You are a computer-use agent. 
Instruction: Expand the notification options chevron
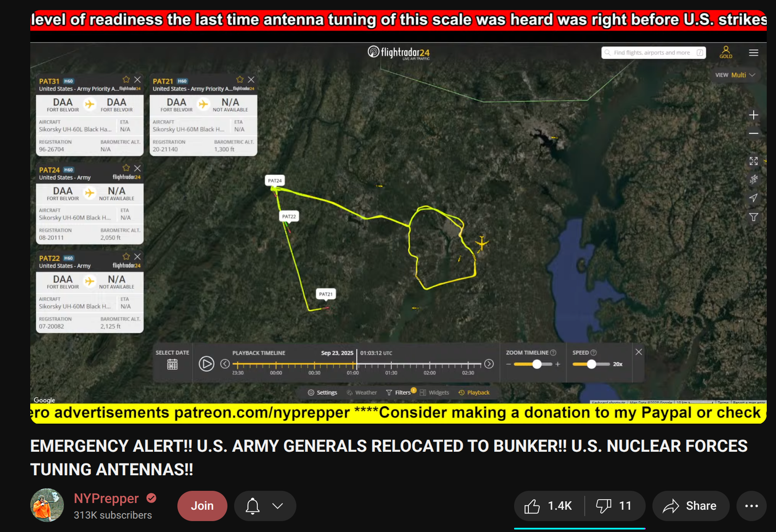click(x=277, y=506)
